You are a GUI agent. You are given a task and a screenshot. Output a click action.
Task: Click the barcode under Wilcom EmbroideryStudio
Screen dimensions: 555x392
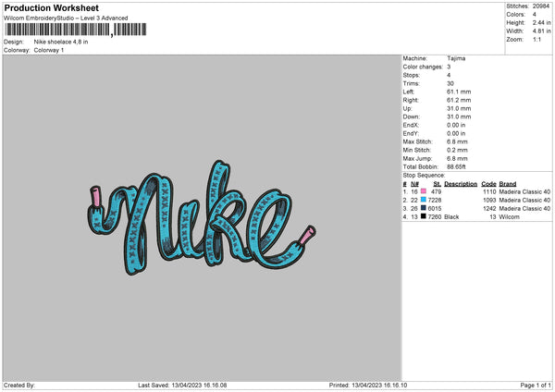(x=76, y=30)
